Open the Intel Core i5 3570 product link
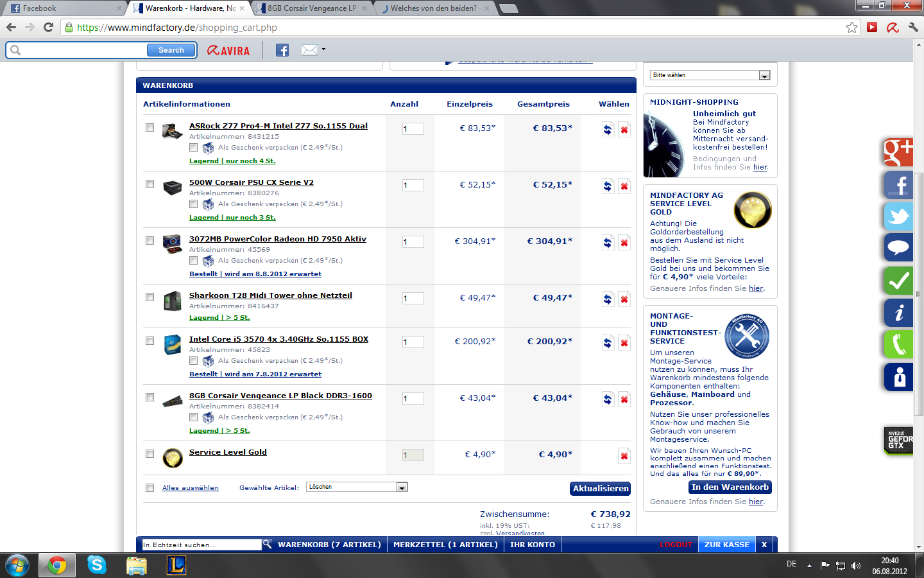Viewport: 924px width, 578px height. pos(278,339)
